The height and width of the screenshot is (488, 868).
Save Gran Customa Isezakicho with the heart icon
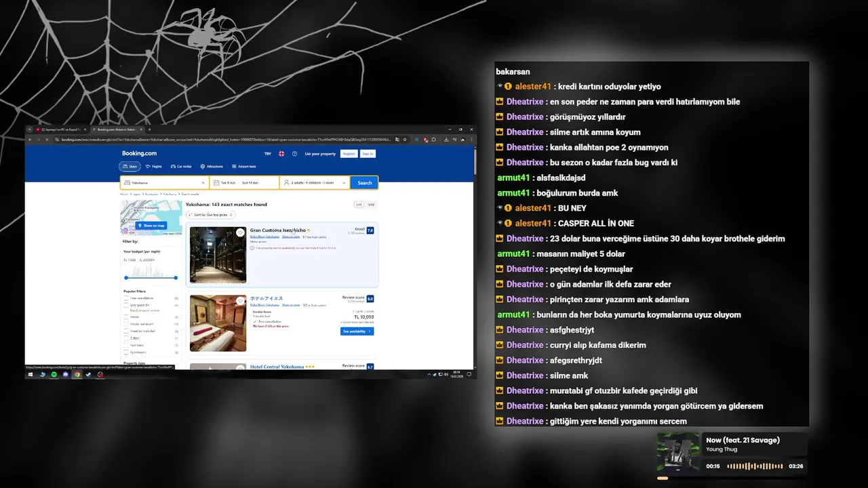(x=240, y=232)
